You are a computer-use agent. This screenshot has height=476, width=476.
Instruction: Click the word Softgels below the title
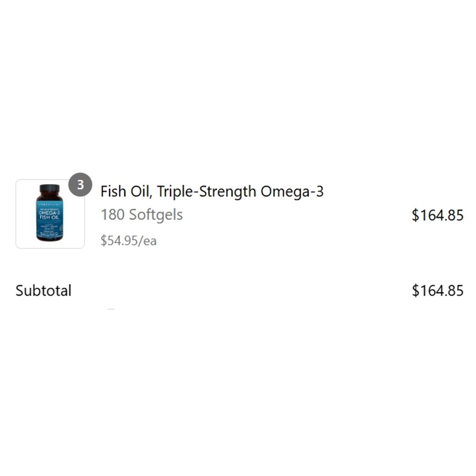click(x=156, y=215)
